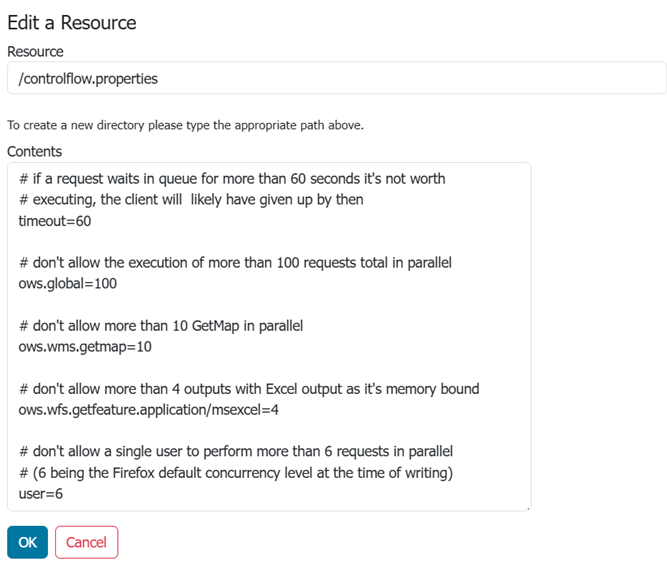The image size is (667, 563).
Task: Place cursor on the user=6 line
Action: click(x=43, y=494)
